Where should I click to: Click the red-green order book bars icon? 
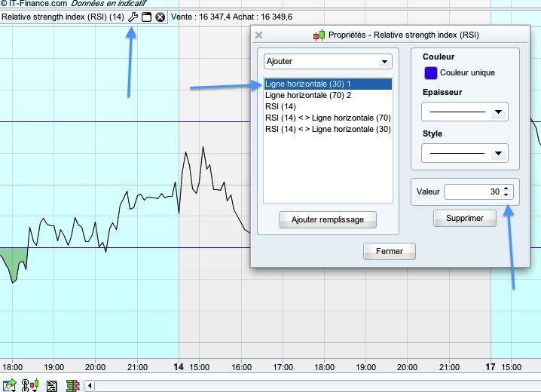pyautogui.click(x=73, y=386)
